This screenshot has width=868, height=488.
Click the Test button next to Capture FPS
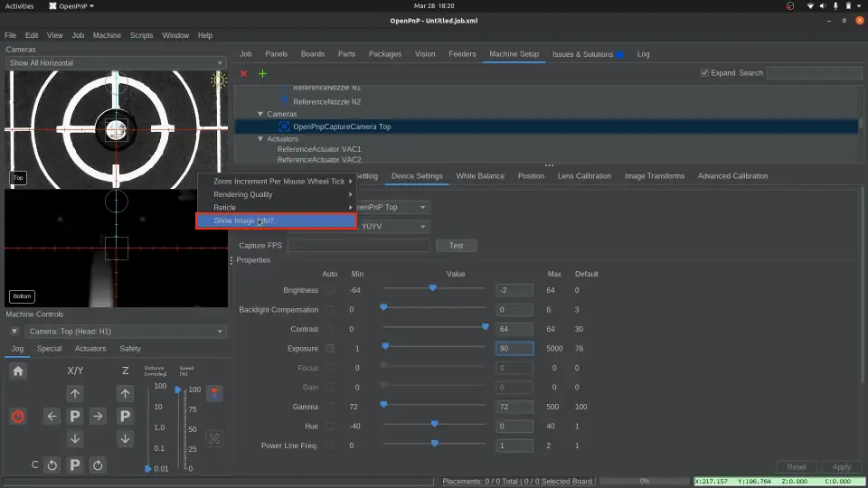coord(456,246)
